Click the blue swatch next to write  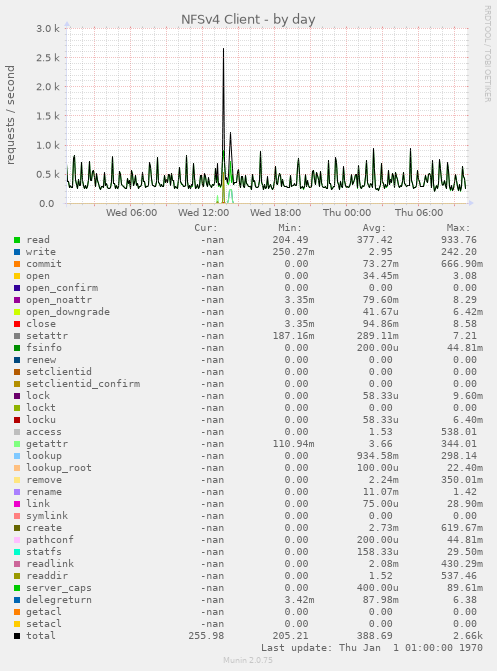point(17,252)
